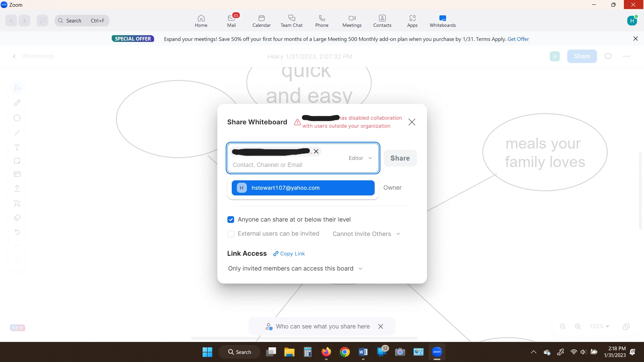Dismiss the 'Who can see' notice
Viewport: 644px width, 362px height.
point(381,326)
